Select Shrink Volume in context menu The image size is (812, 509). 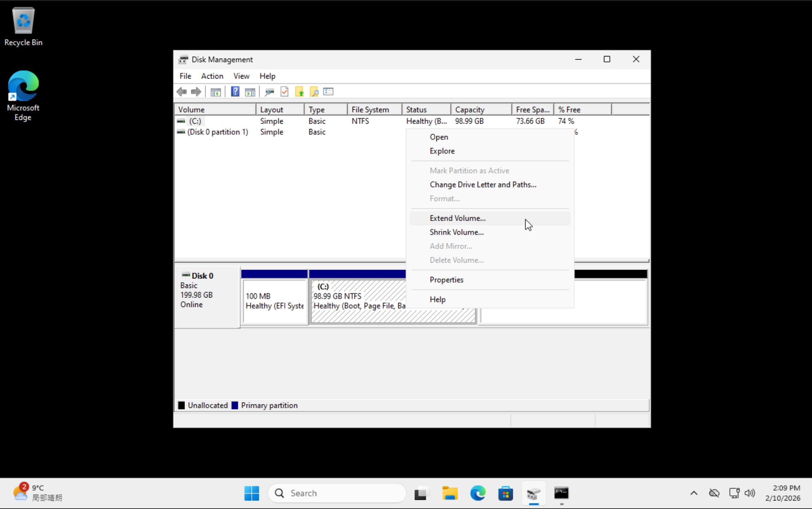pyautogui.click(x=456, y=232)
